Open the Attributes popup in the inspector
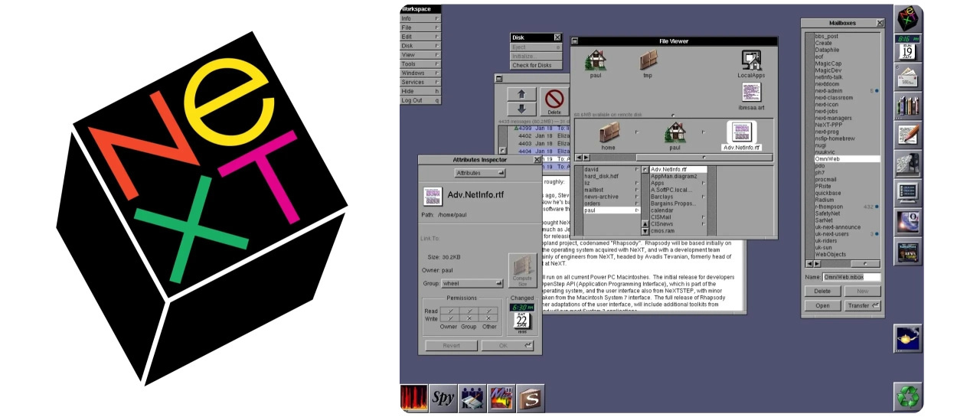Screen dimensions: 980x417 pos(480,173)
